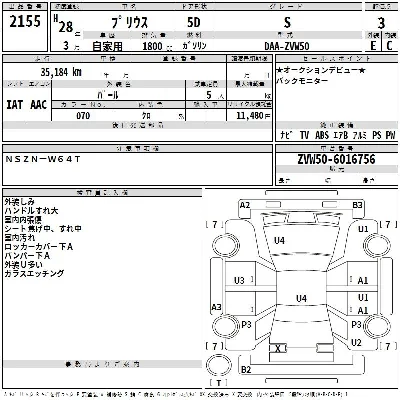Click the A3 mark on the car diagram
400x400 pixels.
216,307
